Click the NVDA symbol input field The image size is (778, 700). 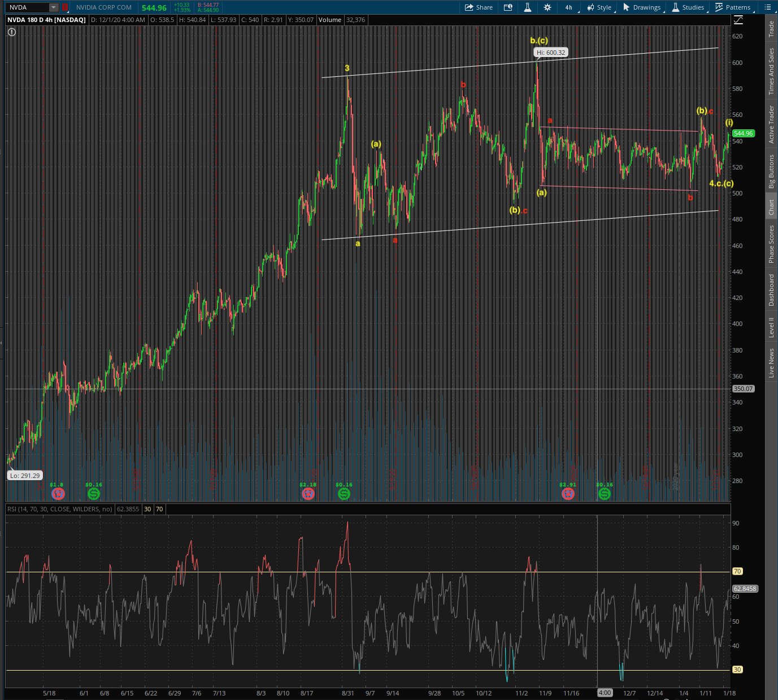tap(28, 7)
